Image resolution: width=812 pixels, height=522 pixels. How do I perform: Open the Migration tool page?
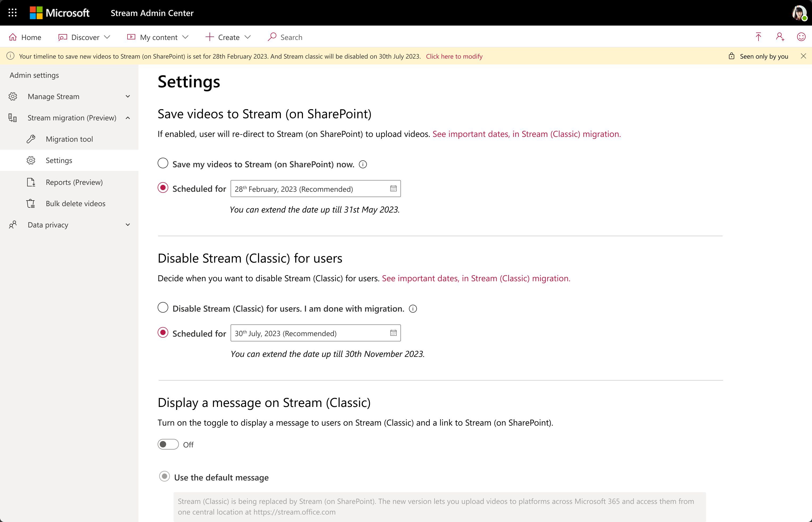click(x=69, y=139)
